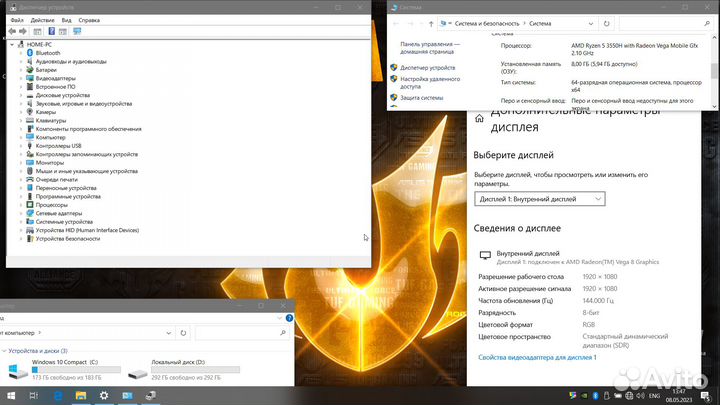Screen dimensions: 720x405
Task: Click the Windows 10 Compact (C:) usage bar
Action: click(76, 370)
